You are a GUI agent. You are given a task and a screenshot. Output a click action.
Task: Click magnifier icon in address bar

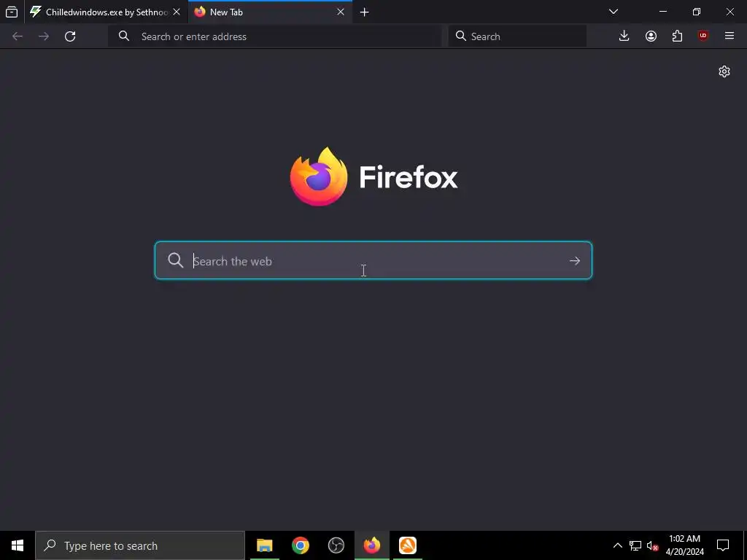(x=124, y=36)
